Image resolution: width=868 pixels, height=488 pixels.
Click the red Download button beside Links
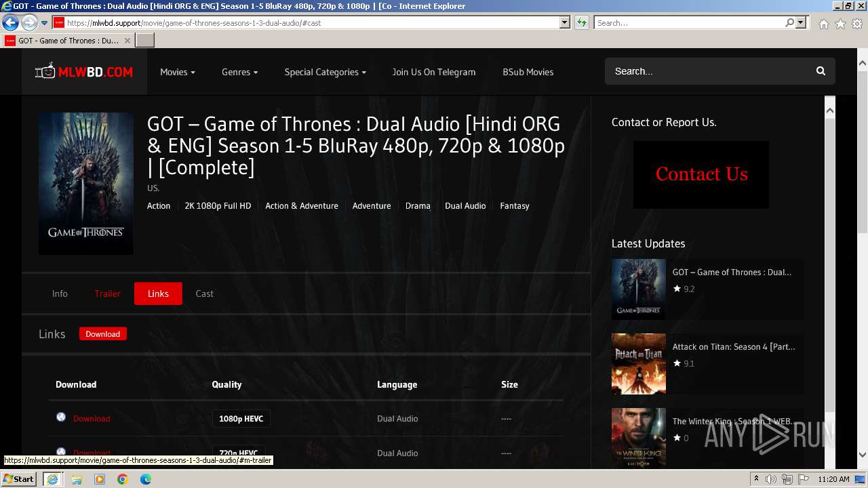coord(103,334)
